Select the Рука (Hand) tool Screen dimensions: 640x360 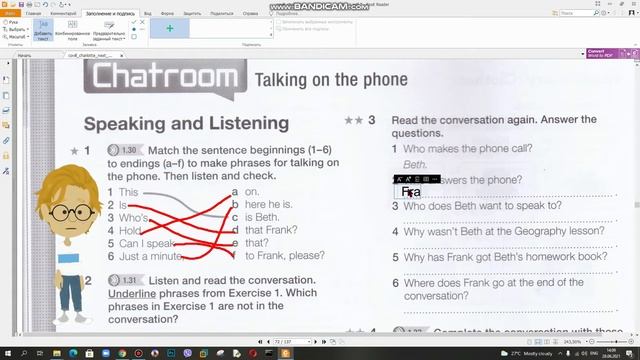tap(11, 22)
